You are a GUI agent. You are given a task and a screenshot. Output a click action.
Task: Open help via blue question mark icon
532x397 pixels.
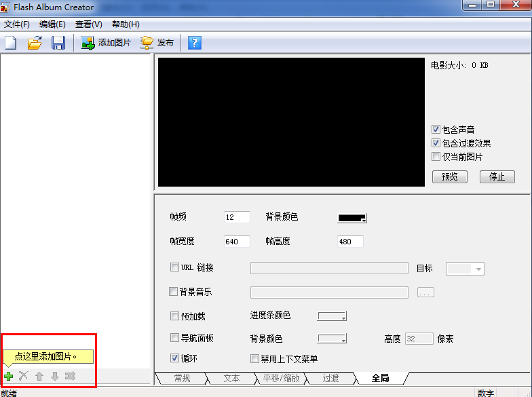[x=194, y=43]
